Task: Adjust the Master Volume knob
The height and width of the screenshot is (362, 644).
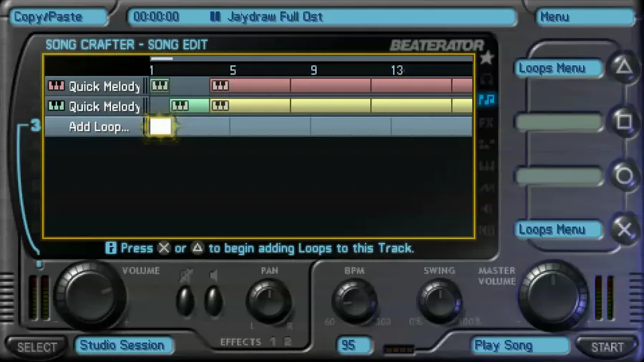Action: click(x=554, y=295)
